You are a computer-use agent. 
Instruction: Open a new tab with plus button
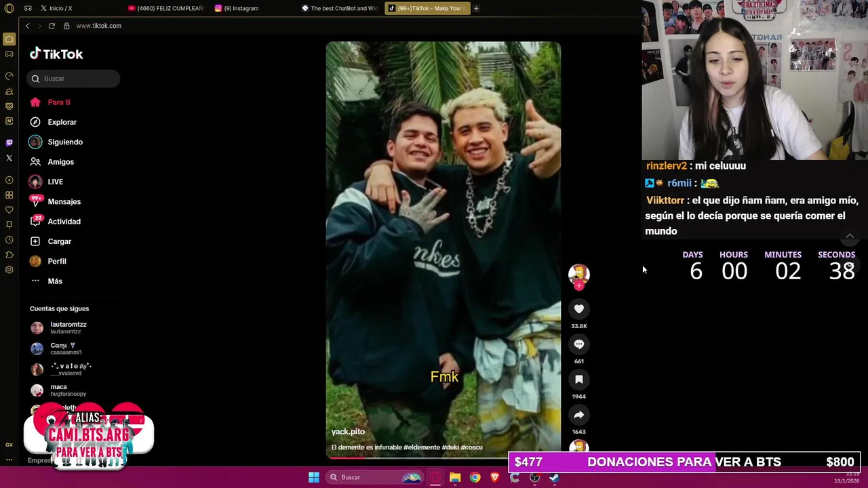point(476,8)
